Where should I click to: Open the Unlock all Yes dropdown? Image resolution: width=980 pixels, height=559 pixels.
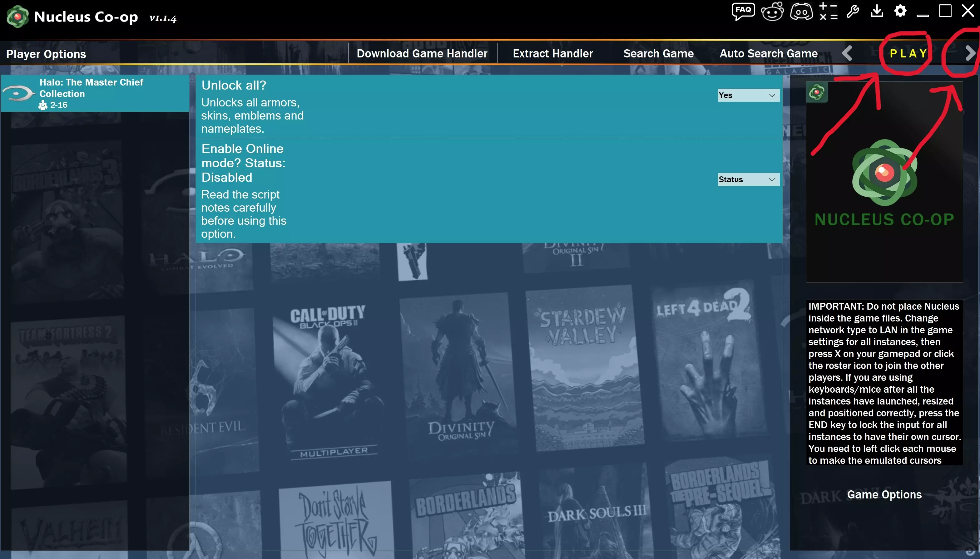tap(748, 95)
